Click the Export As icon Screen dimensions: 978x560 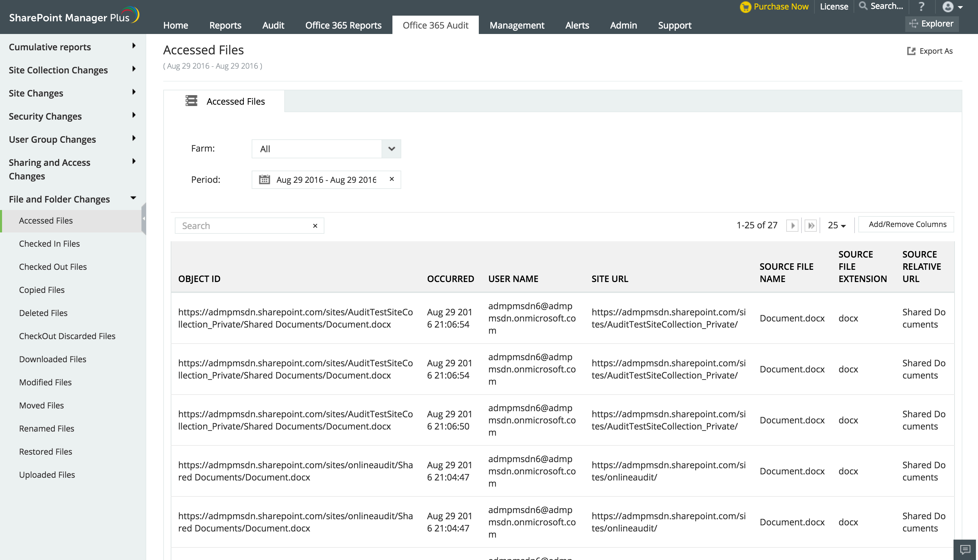pyautogui.click(x=911, y=51)
